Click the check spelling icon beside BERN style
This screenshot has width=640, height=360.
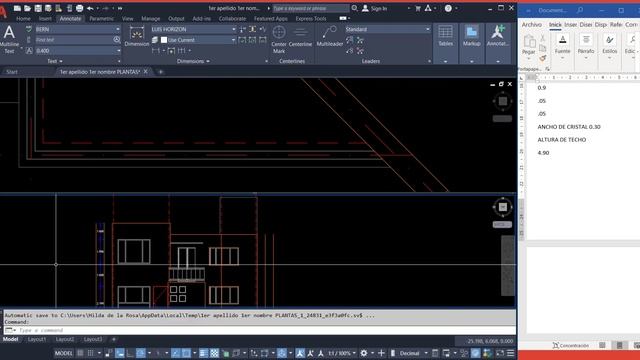(29, 29)
